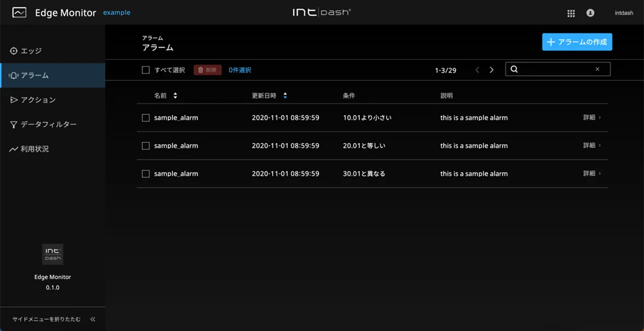This screenshot has width=644, height=331.
Task: Go to the next page arrow
Action: [x=491, y=69]
